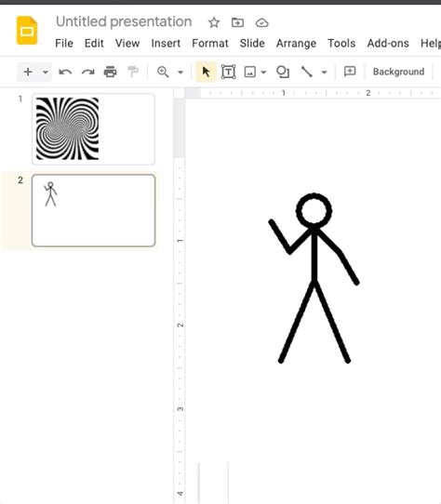Click the Insert image icon

(250, 72)
